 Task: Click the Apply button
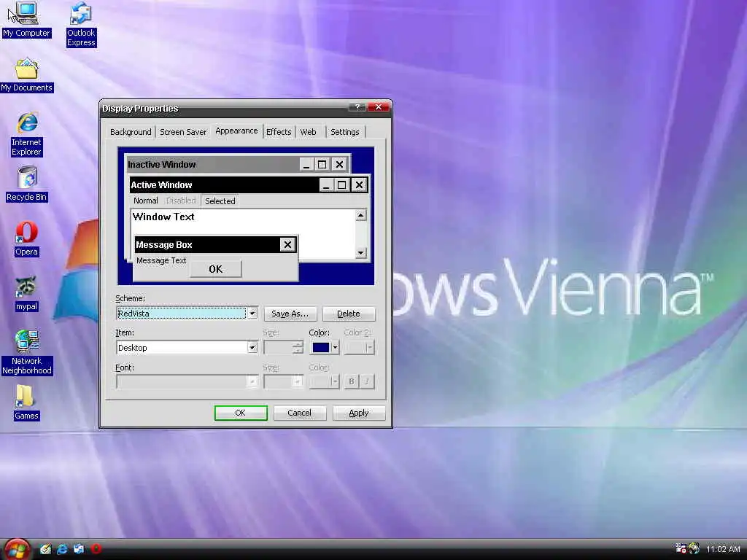[x=359, y=413]
